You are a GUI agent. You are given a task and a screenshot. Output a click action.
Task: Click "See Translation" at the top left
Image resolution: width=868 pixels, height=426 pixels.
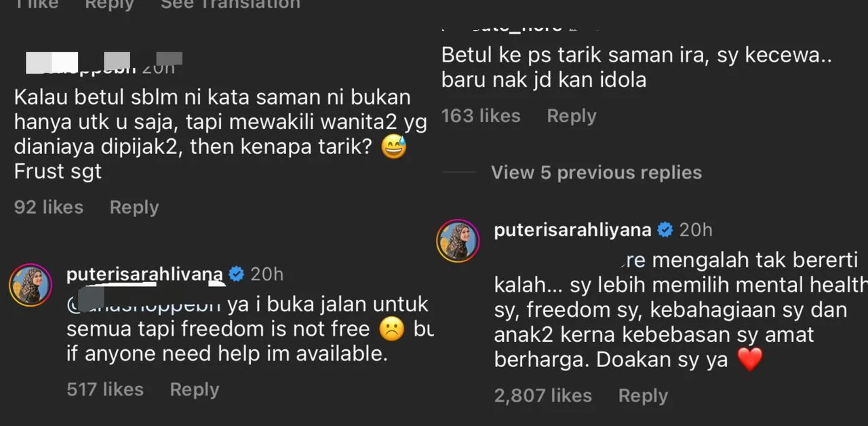230,4
